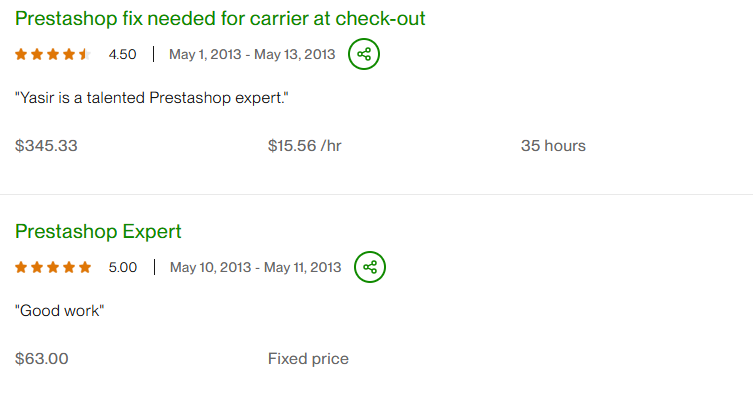Open the 'Prestashop Expert' job title
Screen dimensions: 753x403
[x=98, y=231]
